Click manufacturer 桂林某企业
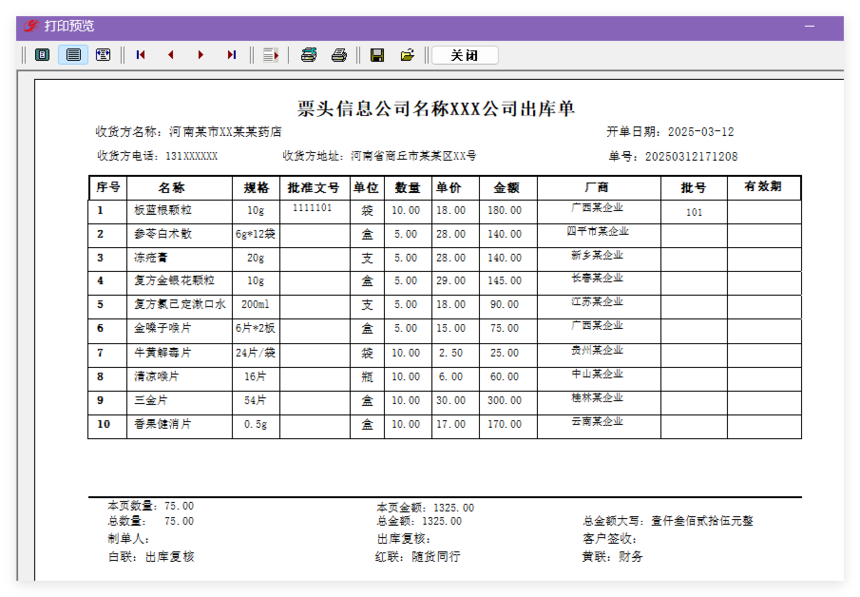This screenshot has height=597, width=860. tap(597, 397)
